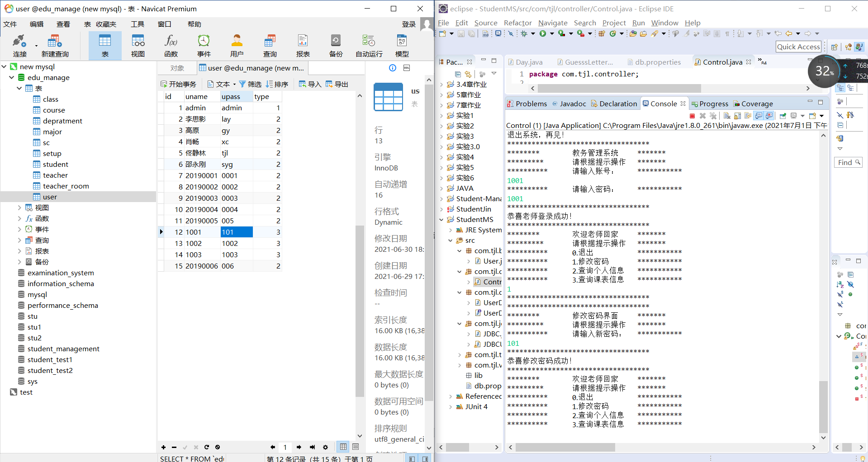Screen dimensions: 868x462
Task: Click the Eclipse console vertical scrollbar
Action: pyautogui.click(x=823, y=407)
